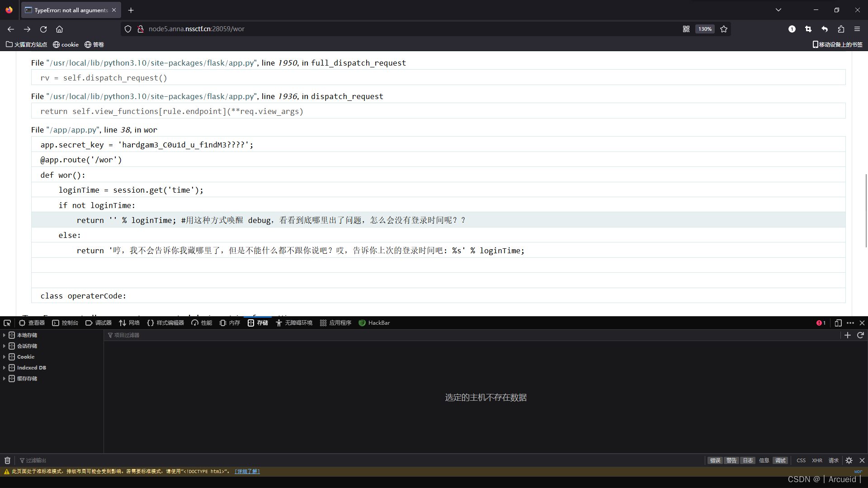Switch to the 查看器 inspector tab

[x=32, y=323]
